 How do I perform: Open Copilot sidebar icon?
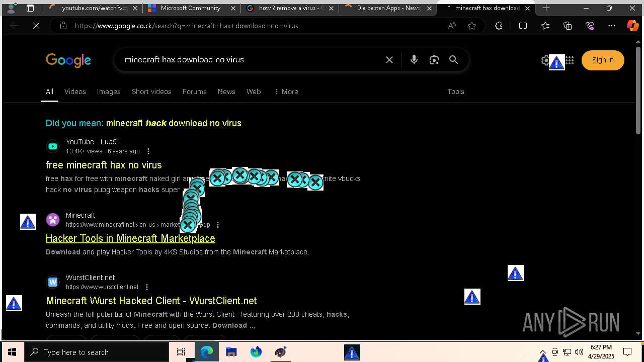[x=632, y=26]
